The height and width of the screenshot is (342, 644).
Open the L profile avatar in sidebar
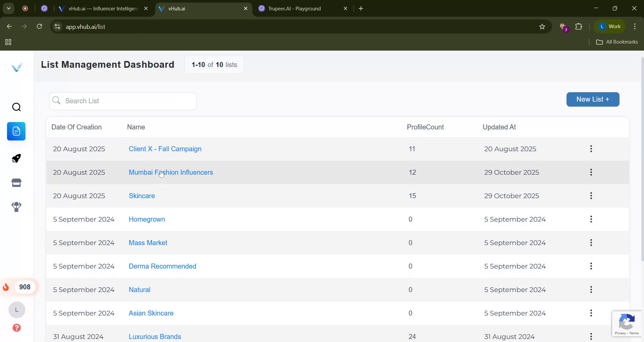(x=17, y=310)
